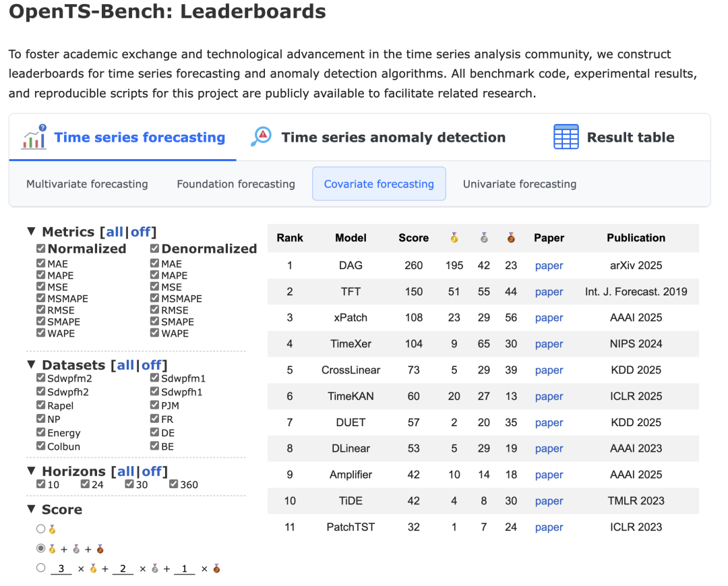Uncheck the Rapel dataset
Image resolution: width=728 pixels, height=586 pixels.
point(41,405)
